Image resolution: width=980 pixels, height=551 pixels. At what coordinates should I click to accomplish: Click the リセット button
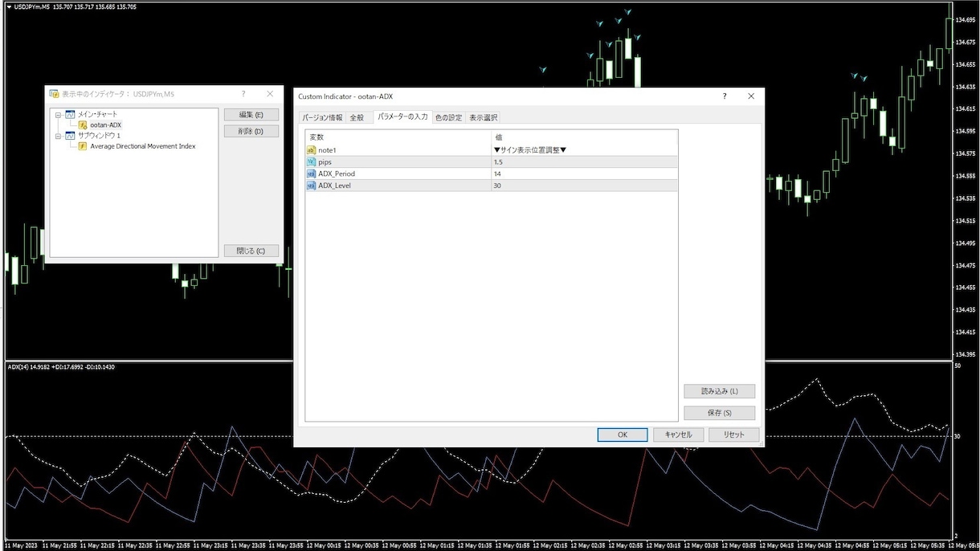point(733,435)
